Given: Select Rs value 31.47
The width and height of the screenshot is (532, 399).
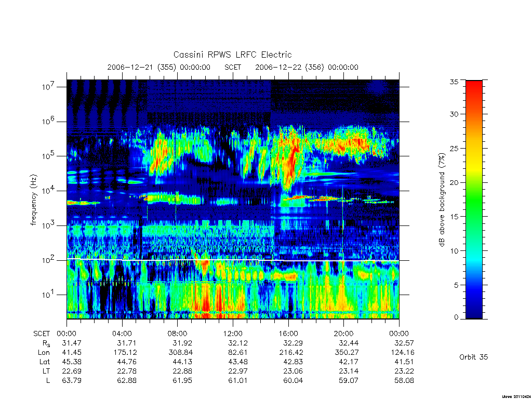Looking at the screenshot, I should pyautogui.click(x=72, y=343).
